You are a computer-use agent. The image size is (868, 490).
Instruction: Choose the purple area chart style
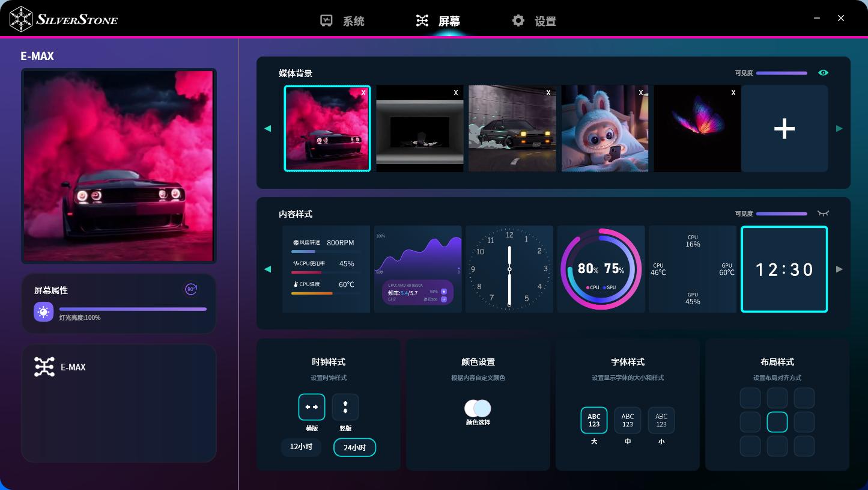click(x=418, y=269)
